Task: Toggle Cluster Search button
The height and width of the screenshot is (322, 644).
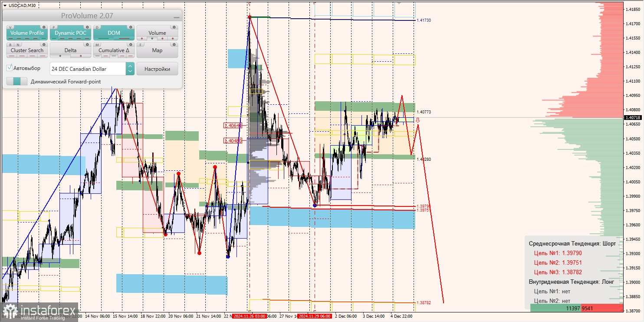Action: point(27,50)
